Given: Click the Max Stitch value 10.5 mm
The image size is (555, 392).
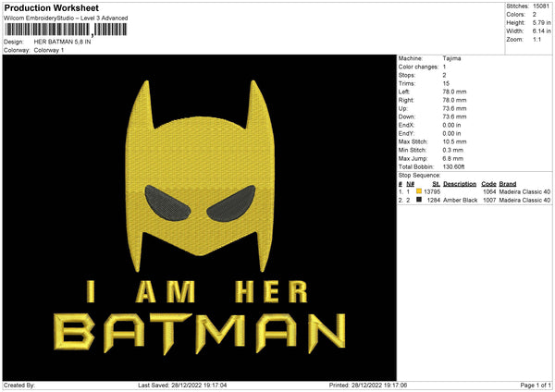Looking at the screenshot, I should (454, 141).
